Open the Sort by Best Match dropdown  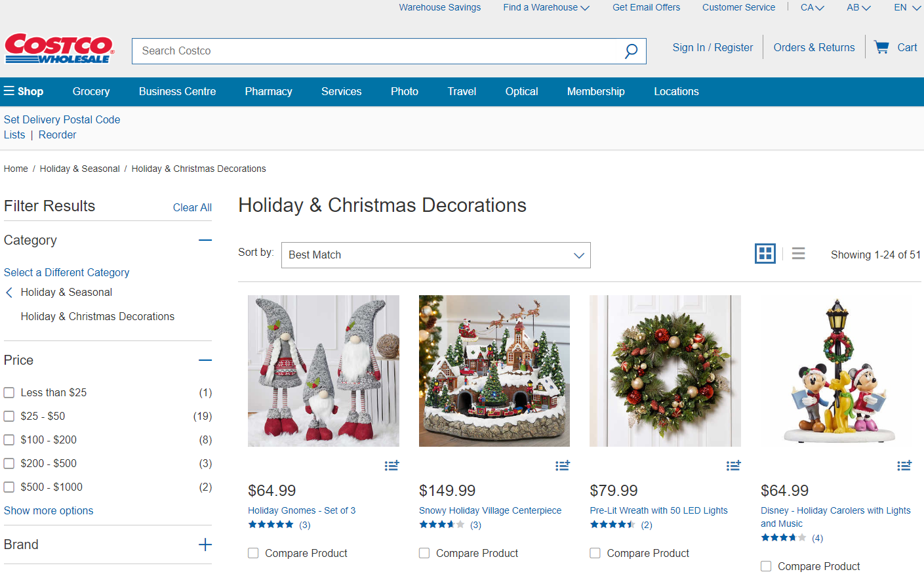[436, 255]
